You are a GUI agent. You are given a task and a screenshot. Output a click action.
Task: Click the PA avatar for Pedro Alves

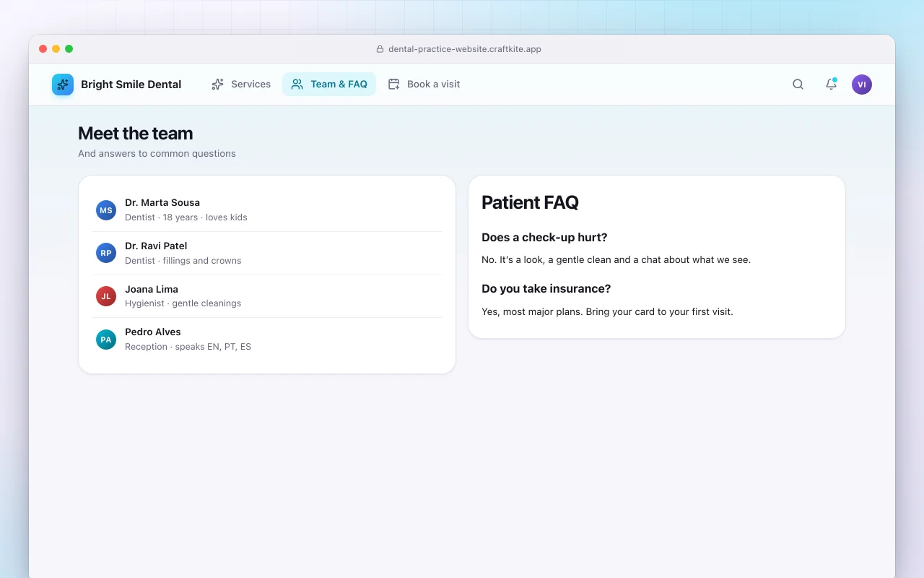[x=106, y=340]
